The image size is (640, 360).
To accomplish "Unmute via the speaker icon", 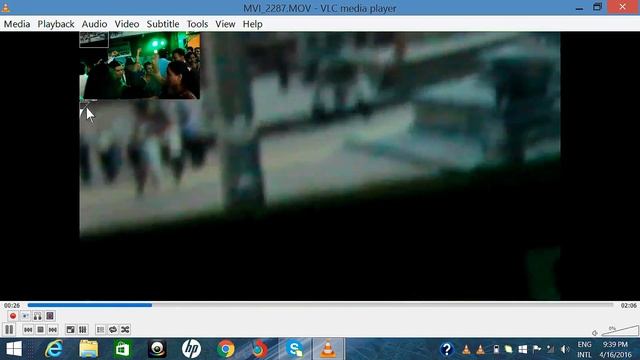I will pyautogui.click(x=595, y=333).
